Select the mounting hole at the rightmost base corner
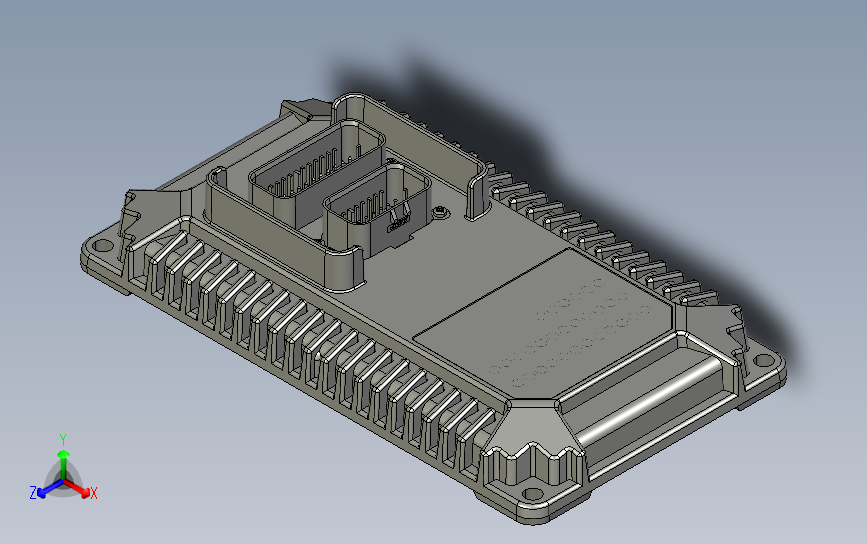The height and width of the screenshot is (544, 867). [x=764, y=361]
